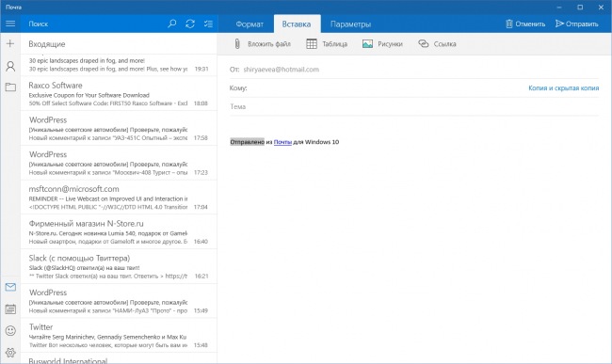Insert pictures (Рисунки)

(382, 44)
